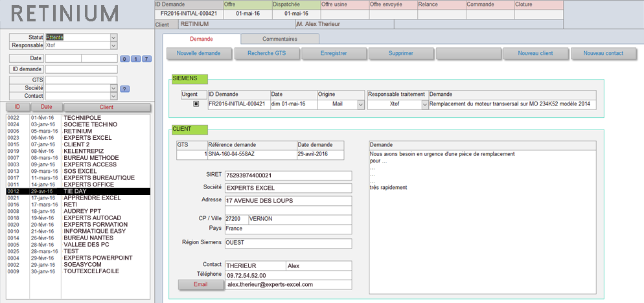Click the Téléphone field
The width and height of the screenshot is (644, 303).
(288, 276)
